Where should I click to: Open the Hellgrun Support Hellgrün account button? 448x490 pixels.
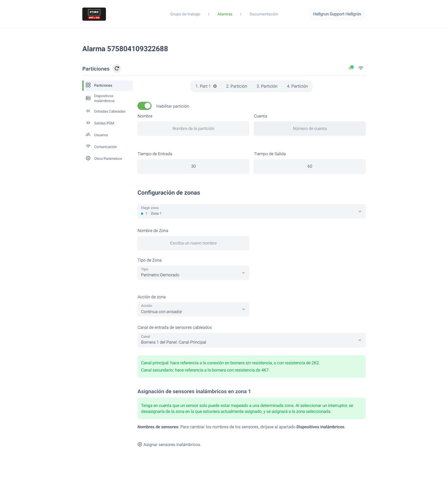coord(337,14)
